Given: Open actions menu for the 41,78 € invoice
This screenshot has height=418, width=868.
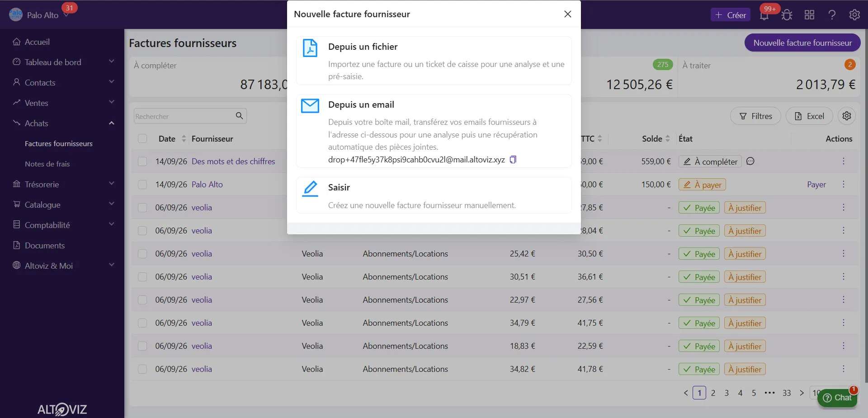Looking at the screenshot, I should pyautogui.click(x=844, y=369).
